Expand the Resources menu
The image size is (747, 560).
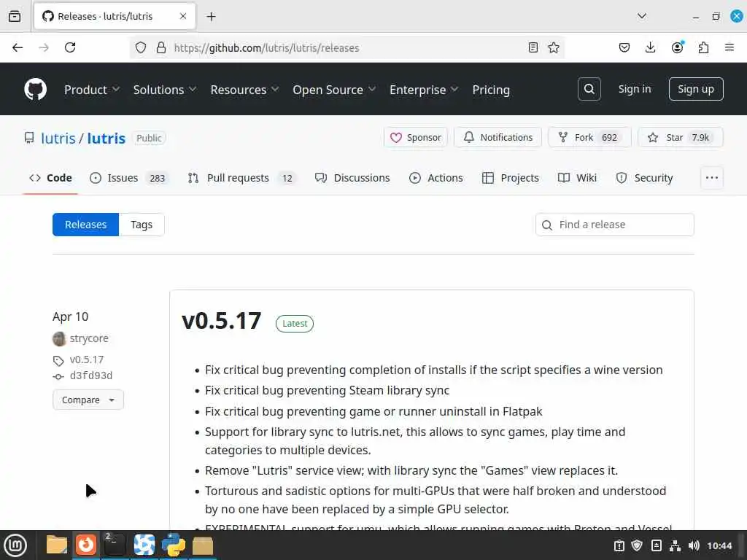tap(244, 90)
